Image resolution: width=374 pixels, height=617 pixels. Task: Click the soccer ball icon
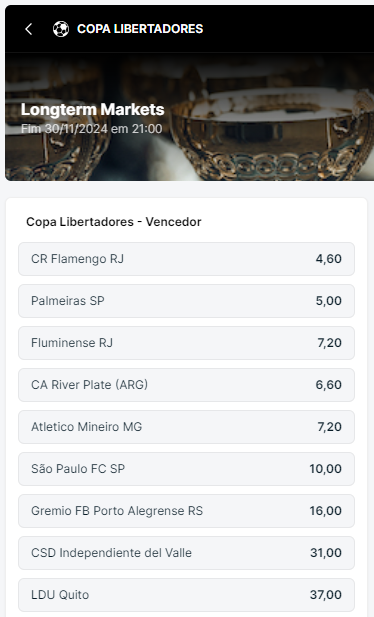61,29
